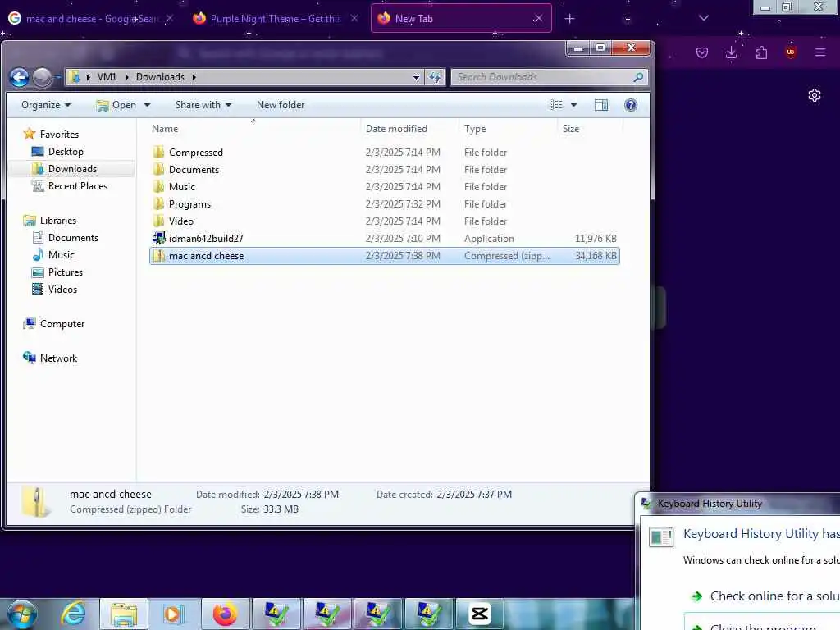Switch to Firefox on the taskbar
The image size is (840, 630).
pos(225,614)
